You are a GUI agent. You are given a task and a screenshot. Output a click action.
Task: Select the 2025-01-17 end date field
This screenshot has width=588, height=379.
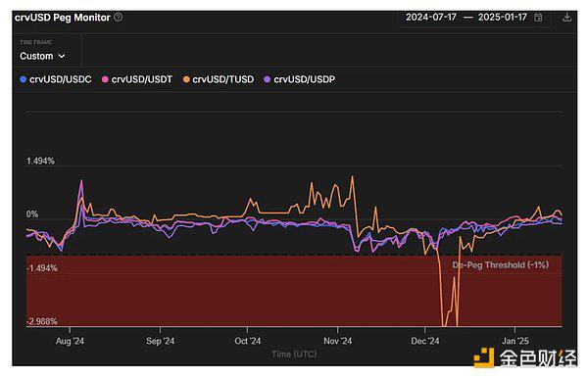pyautogui.click(x=503, y=18)
